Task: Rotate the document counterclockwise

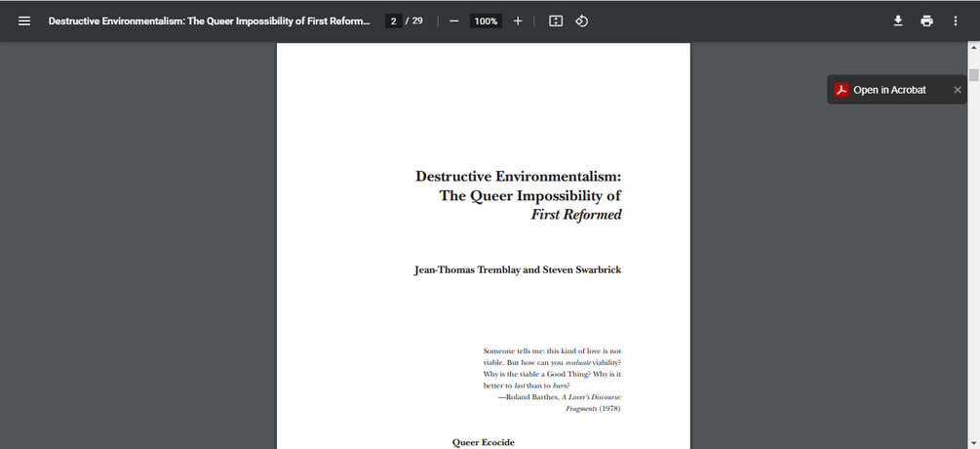Action: (581, 21)
